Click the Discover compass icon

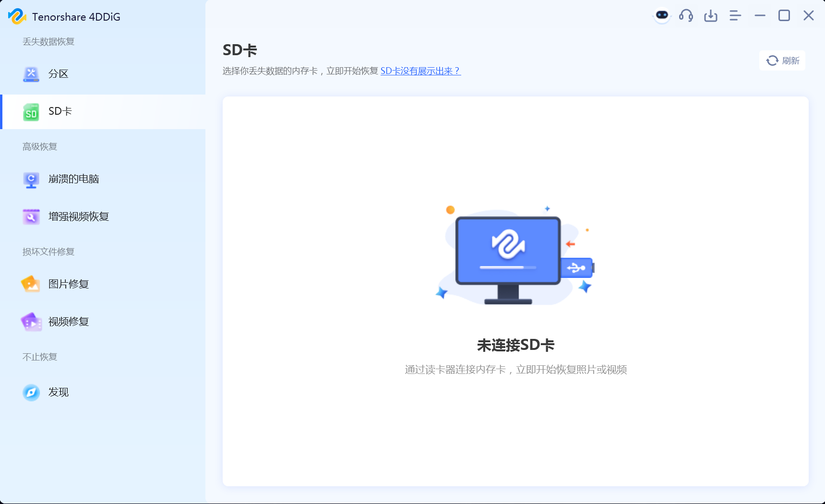click(x=31, y=393)
